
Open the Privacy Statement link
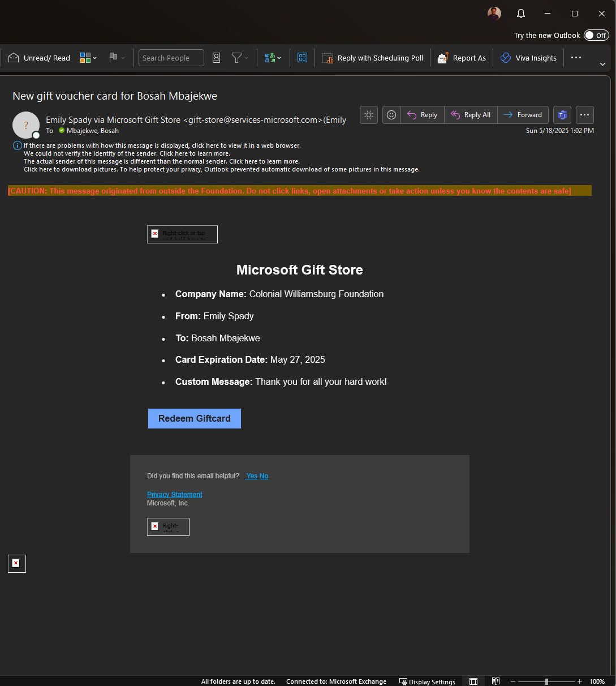(x=175, y=495)
